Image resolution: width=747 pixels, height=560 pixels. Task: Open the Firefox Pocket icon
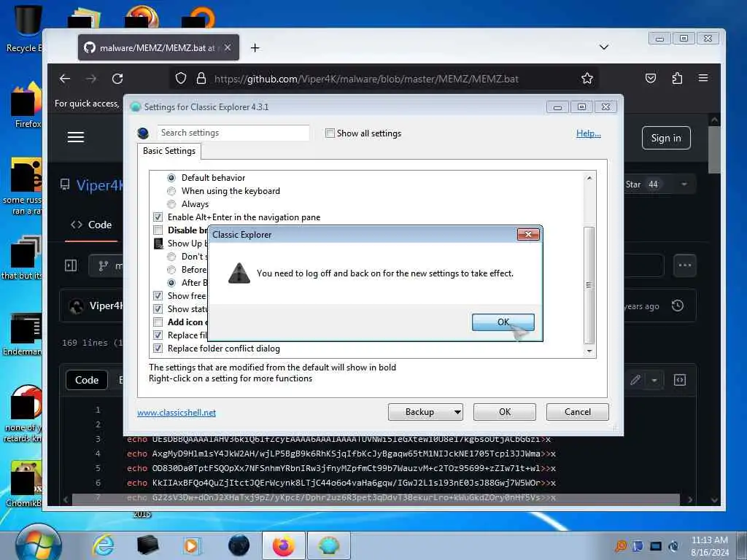click(x=650, y=78)
